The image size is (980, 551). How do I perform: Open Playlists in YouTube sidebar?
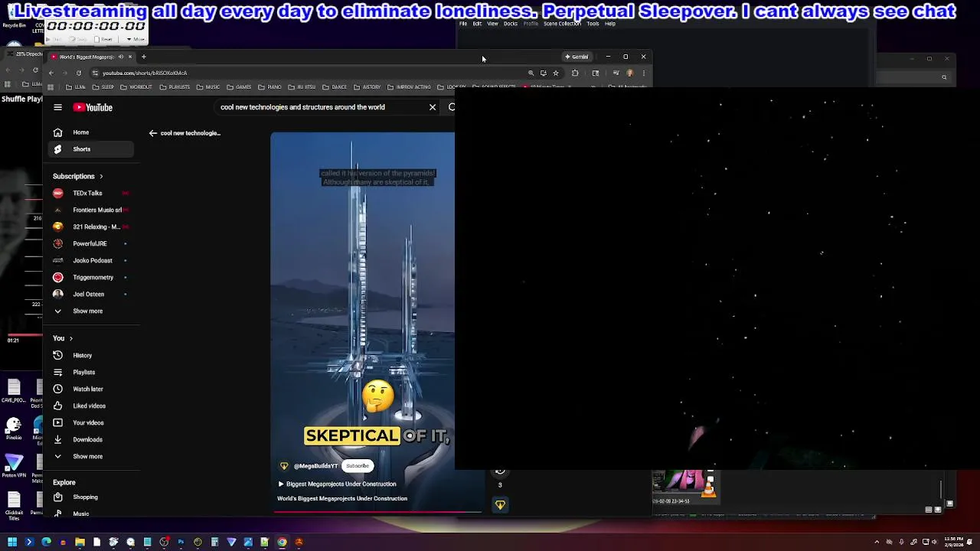pos(92,372)
